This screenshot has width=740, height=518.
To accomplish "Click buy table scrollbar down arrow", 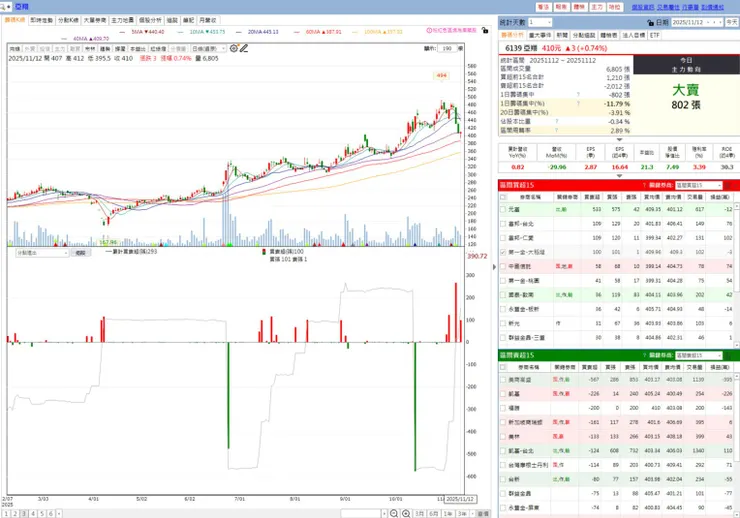I will click(737, 344).
